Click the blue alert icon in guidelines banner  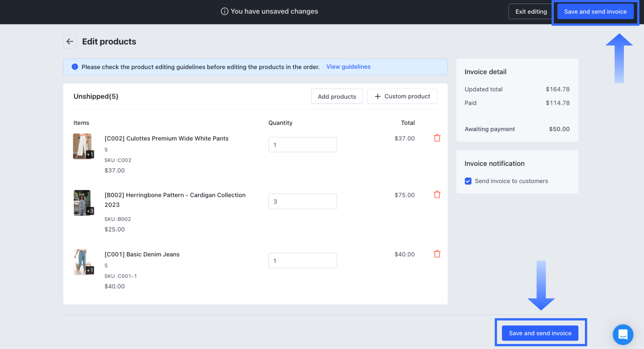(x=75, y=67)
